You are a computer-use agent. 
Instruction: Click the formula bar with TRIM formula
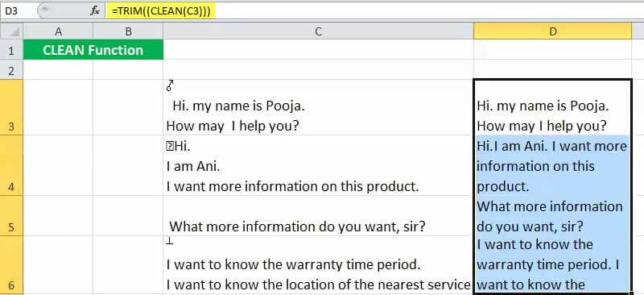click(x=374, y=11)
